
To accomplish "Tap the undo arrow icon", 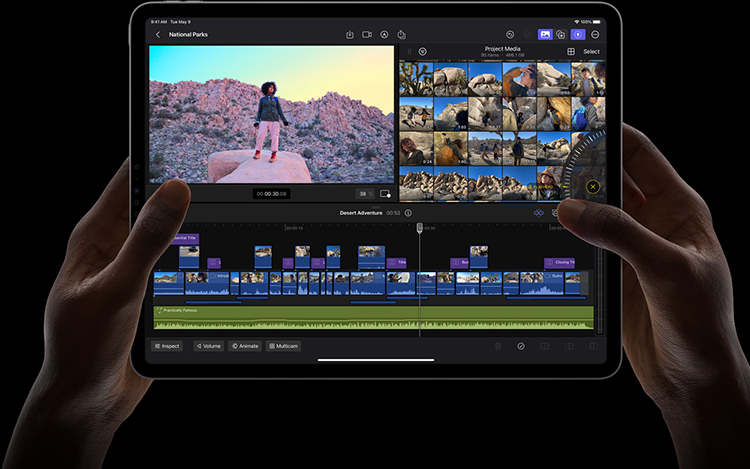I will (510, 34).
